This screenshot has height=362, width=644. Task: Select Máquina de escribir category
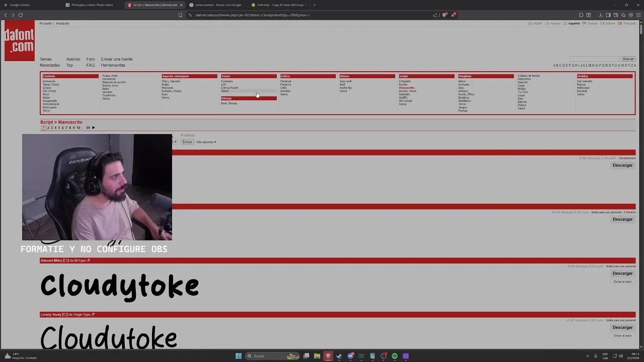[x=114, y=82]
